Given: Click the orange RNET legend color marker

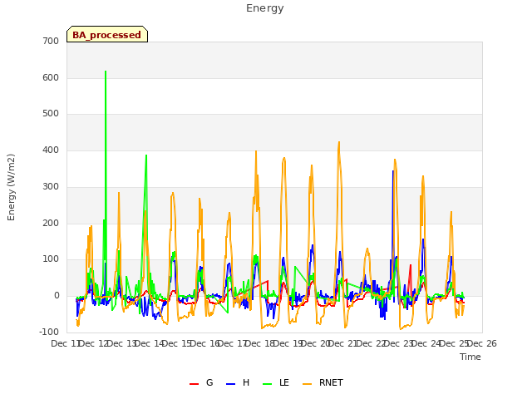Looking at the screenshot, I should point(307,384).
